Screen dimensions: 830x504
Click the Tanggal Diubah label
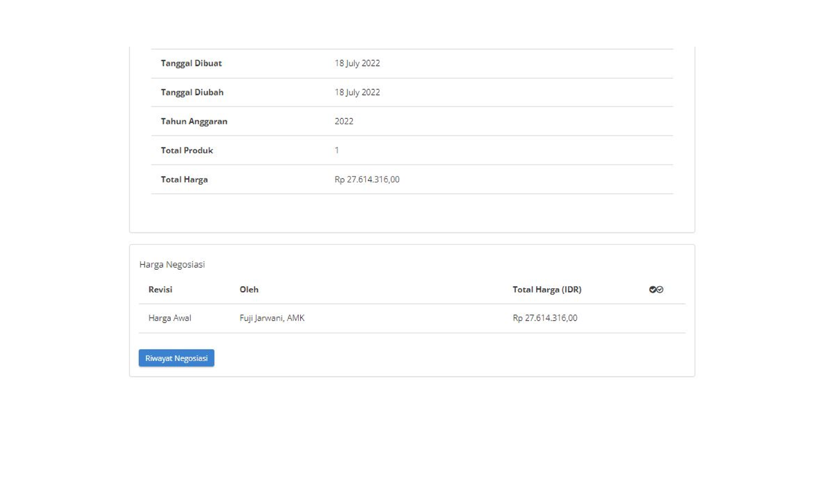click(192, 92)
